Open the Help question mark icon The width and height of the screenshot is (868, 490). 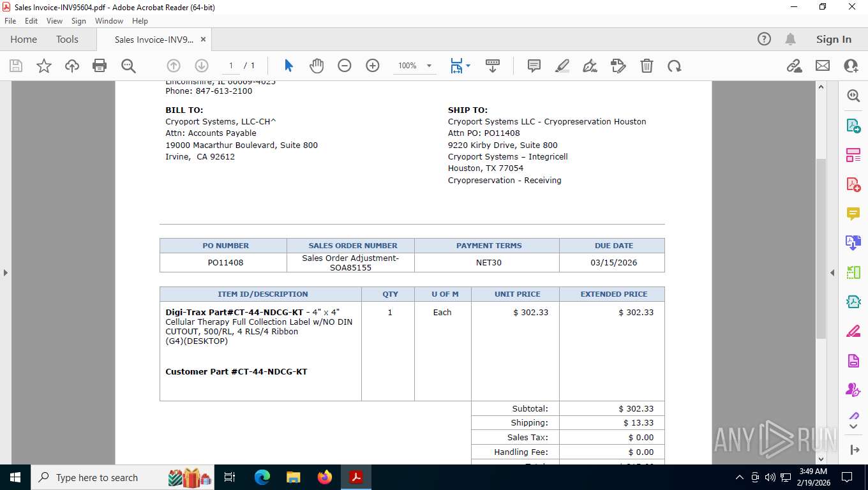coord(764,39)
